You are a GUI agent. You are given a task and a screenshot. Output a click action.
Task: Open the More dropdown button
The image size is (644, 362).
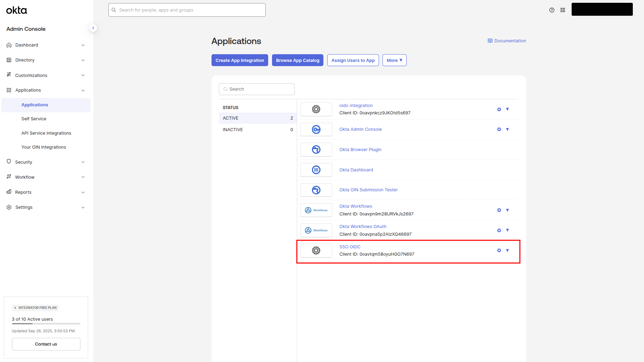tap(394, 60)
